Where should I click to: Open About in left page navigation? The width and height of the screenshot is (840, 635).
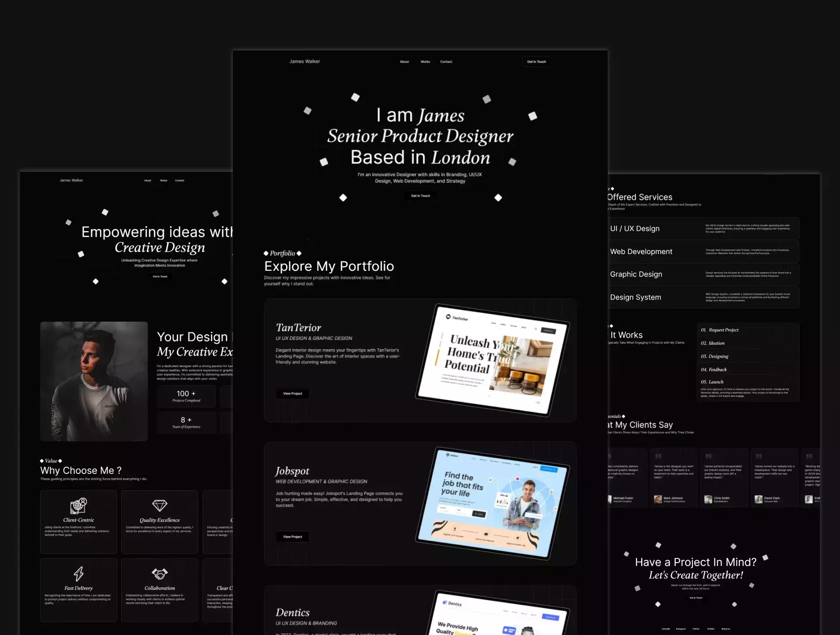(147, 180)
